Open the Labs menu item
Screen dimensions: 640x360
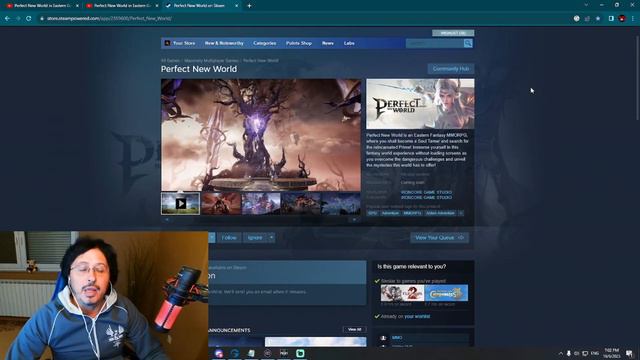(x=349, y=43)
